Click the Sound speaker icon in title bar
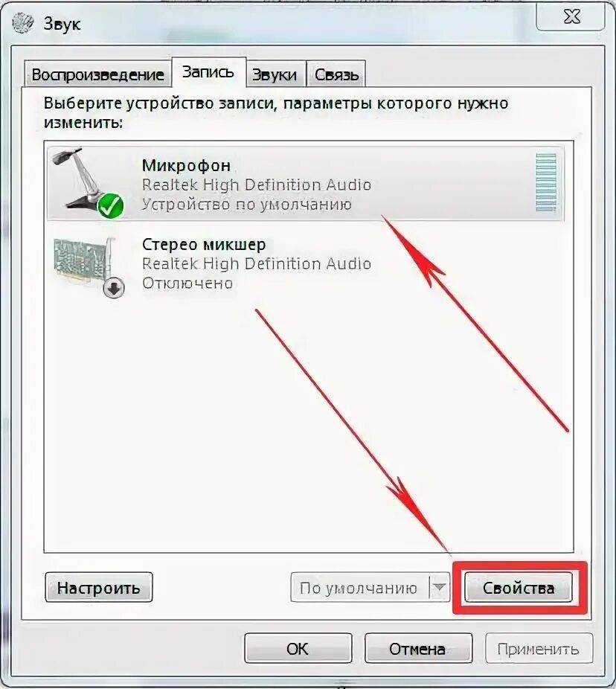 (x=23, y=23)
